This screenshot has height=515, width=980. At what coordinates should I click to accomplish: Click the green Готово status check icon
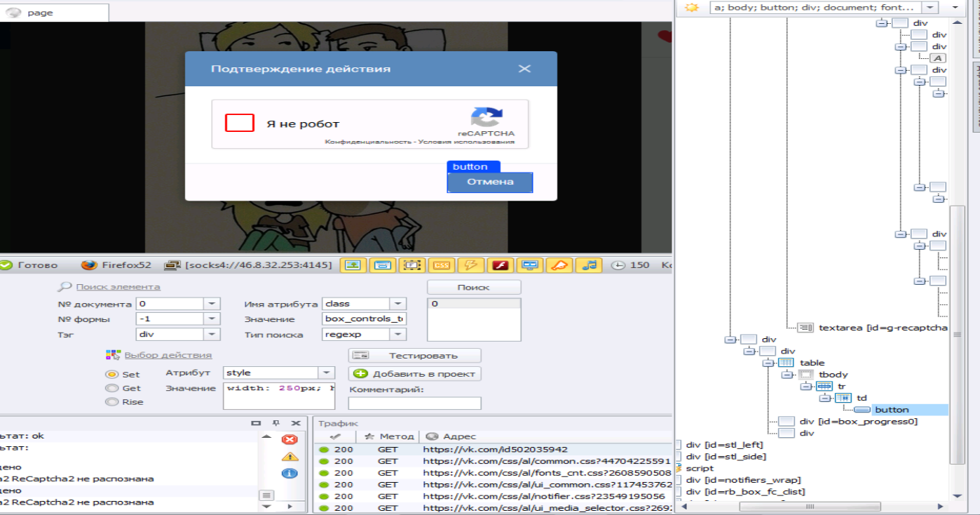(6, 265)
